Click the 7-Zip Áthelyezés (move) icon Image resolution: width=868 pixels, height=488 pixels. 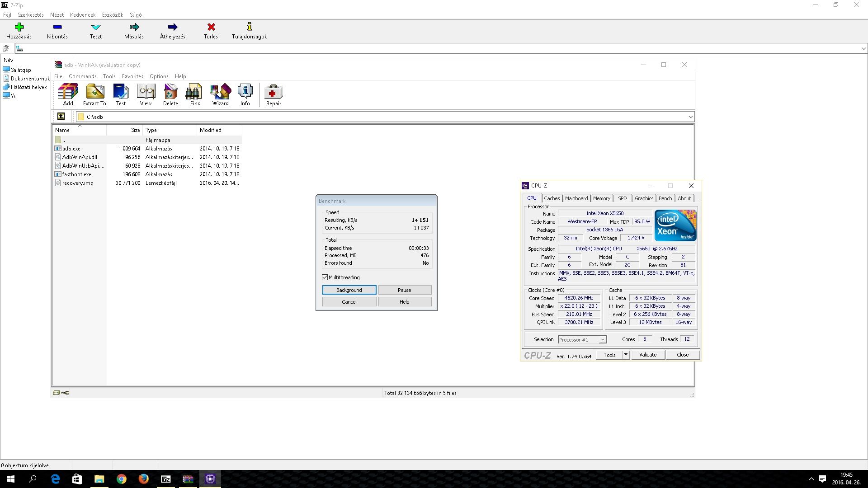(x=172, y=27)
